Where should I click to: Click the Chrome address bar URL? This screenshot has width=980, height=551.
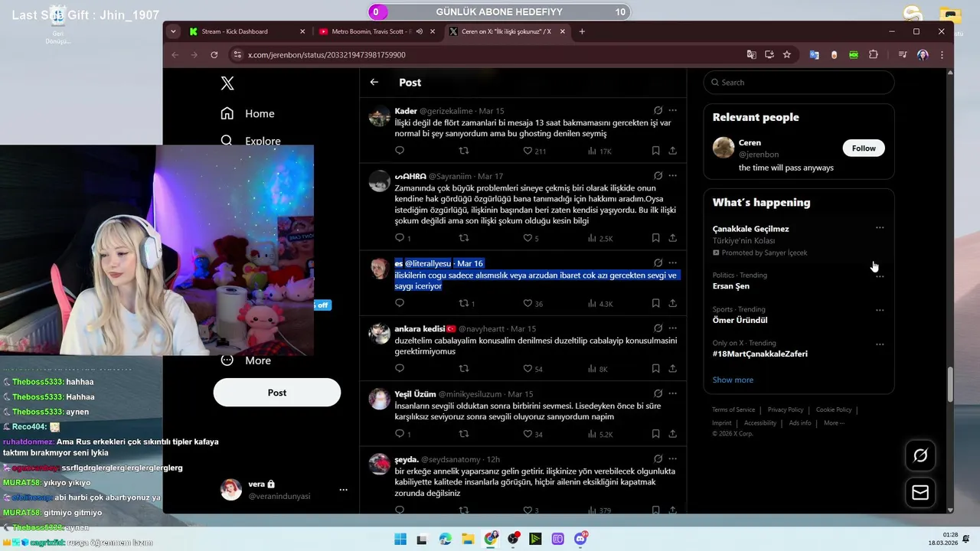point(327,54)
